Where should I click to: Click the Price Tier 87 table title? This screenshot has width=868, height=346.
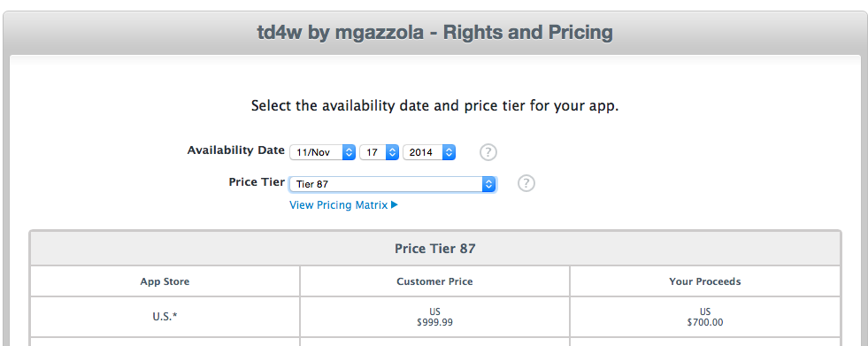pos(435,248)
